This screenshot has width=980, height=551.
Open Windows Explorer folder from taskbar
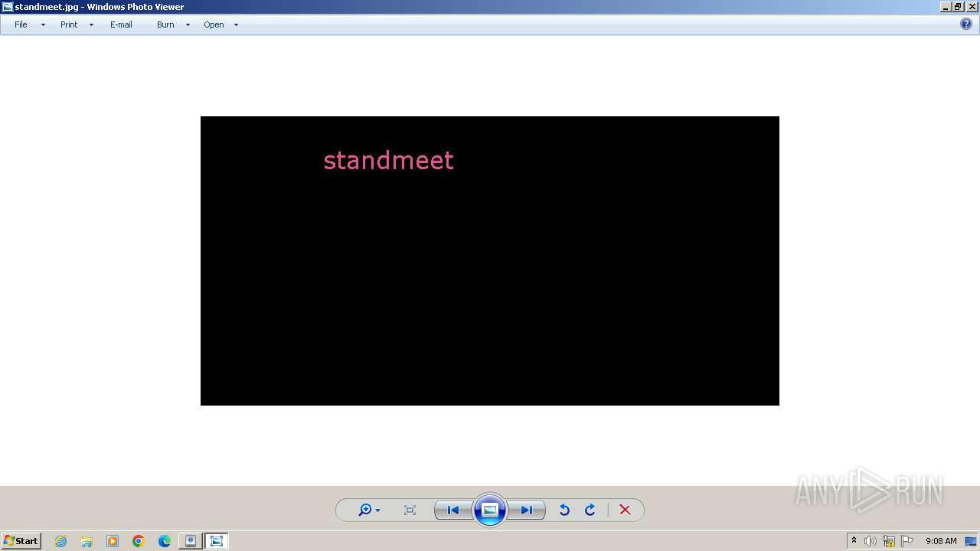[x=87, y=541]
